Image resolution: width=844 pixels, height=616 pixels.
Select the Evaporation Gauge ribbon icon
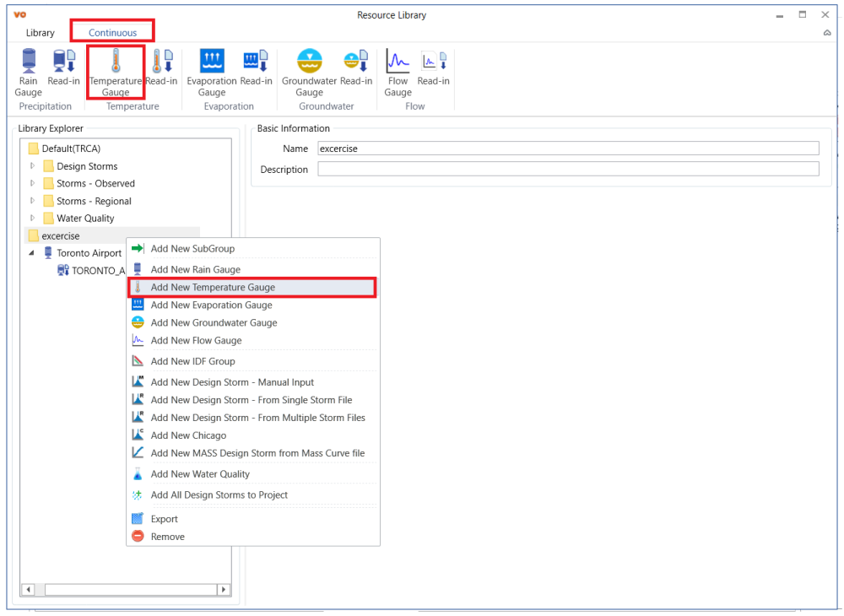point(212,60)
